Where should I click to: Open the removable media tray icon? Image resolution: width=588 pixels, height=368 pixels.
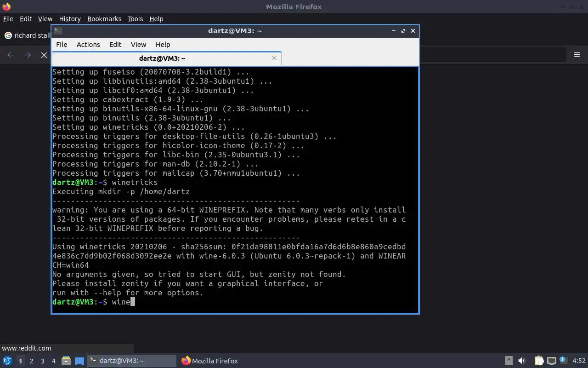[x=509, y=361]
